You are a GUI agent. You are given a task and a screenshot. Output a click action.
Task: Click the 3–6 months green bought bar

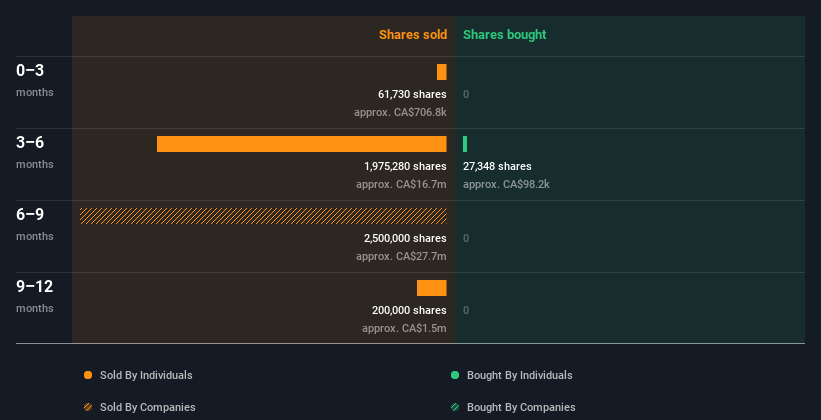pos(465,144)
